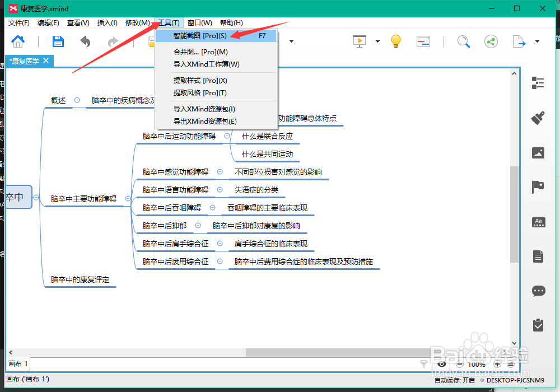Open the 帮助(H) menu

pos(231,23)
